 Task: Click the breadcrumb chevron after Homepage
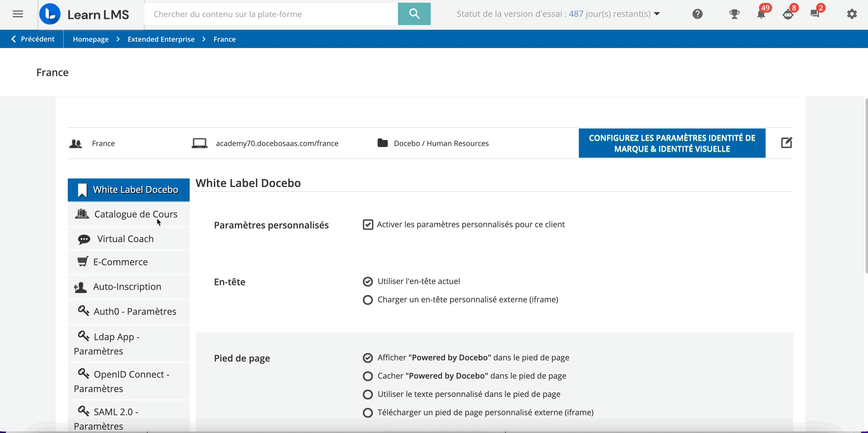click(118, 39)
